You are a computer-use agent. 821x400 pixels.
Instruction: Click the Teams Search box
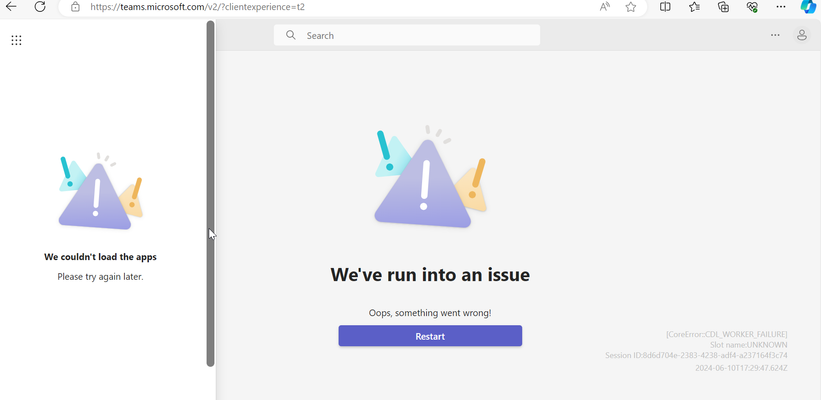(x=407, y=35)
